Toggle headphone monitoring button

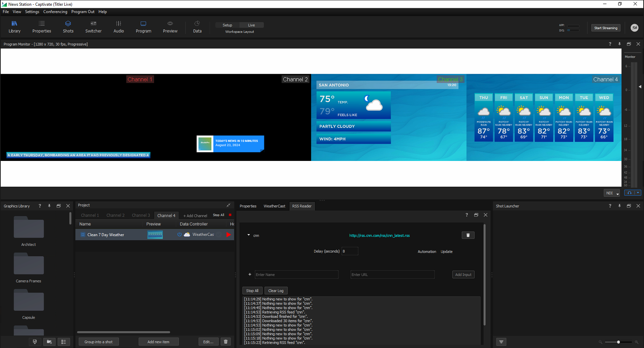click(629, 193)
